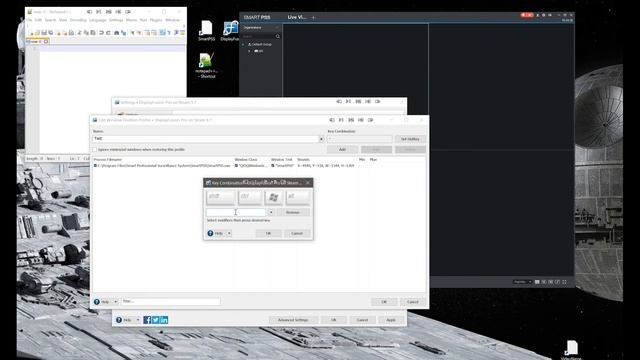Toggle the Alt modifier key button
Screen dimensions: 640x360
298,197
